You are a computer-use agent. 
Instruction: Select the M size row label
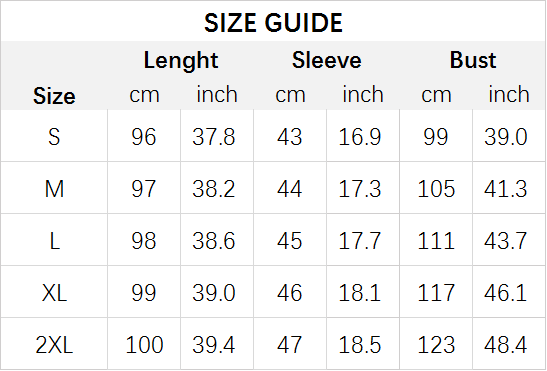[54, 189]
